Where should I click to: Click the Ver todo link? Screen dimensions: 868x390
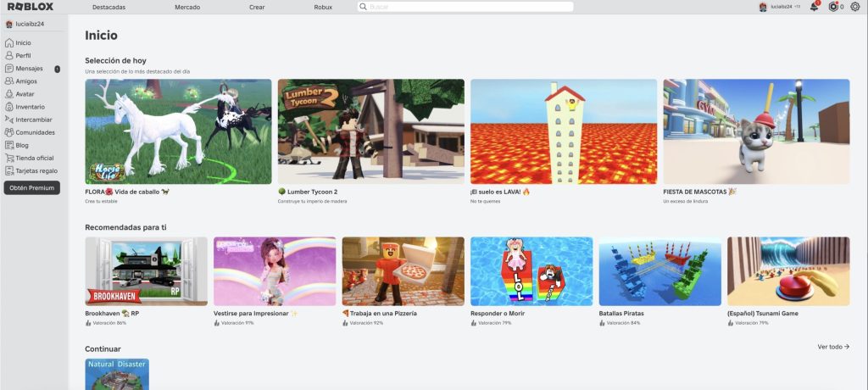click(x=833, y=347)
